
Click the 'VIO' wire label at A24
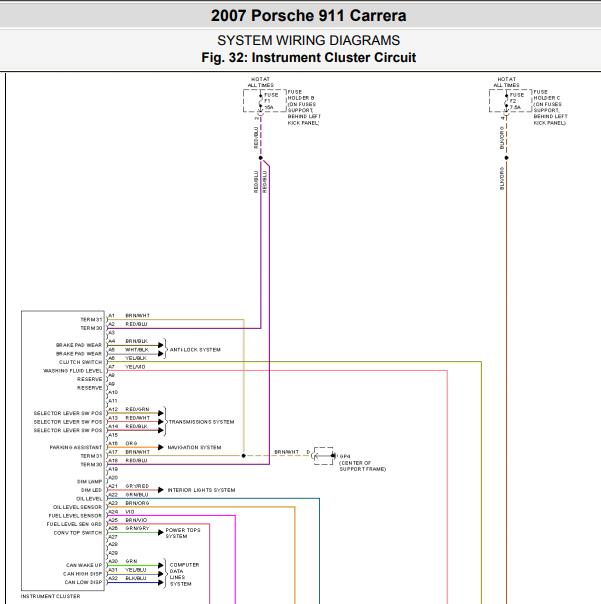tap(130, 512)
